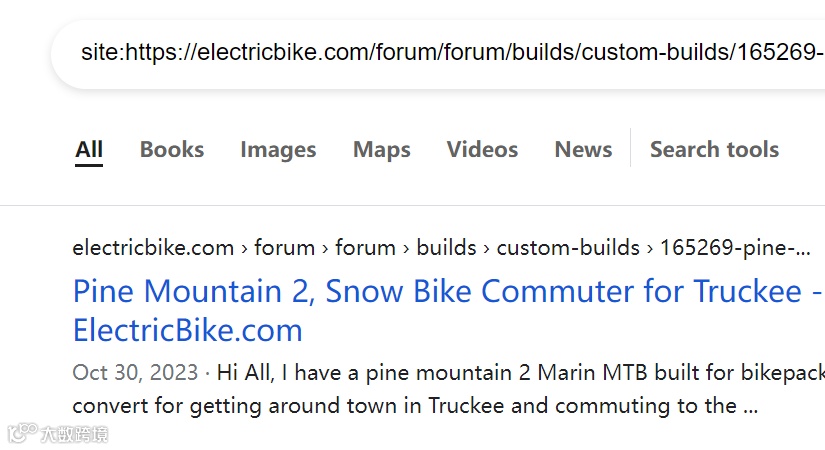
Task: Click the ElectricBike.com title line
Action: 187,330
